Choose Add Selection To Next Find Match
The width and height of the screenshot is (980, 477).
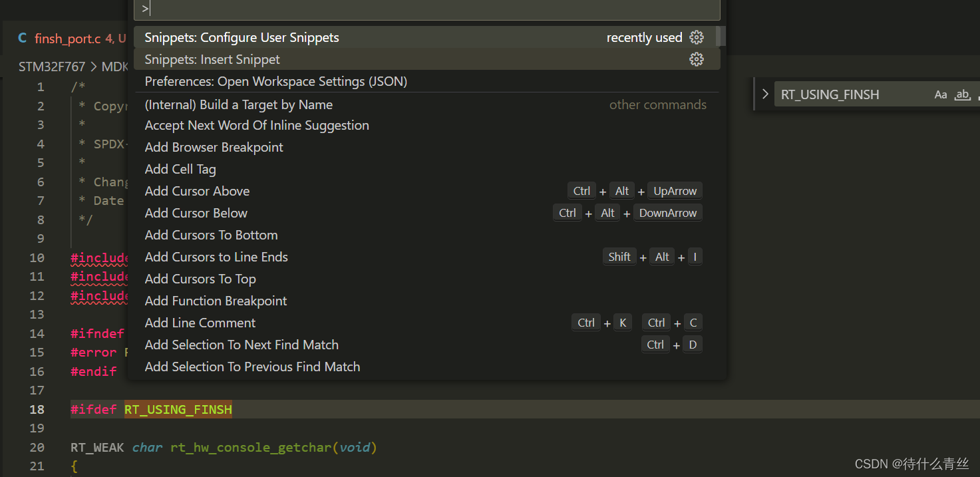pos(242,345)
